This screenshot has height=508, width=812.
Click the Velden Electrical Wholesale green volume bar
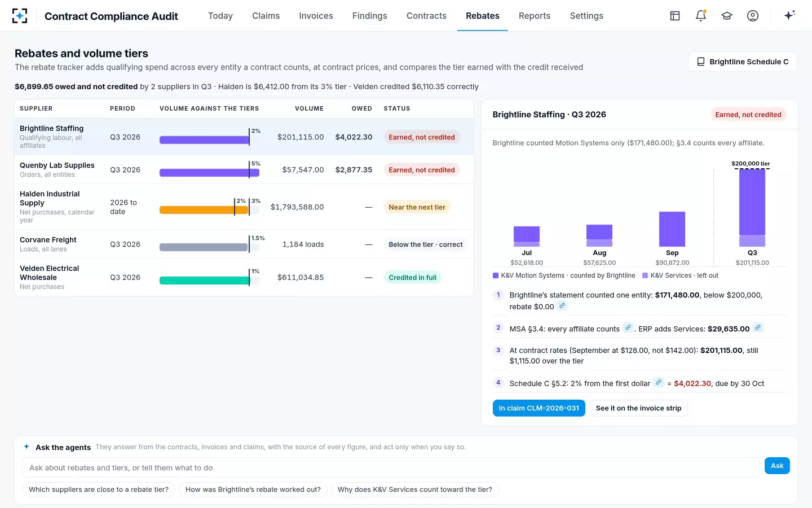pyautogui.click(x=204, y=281)
